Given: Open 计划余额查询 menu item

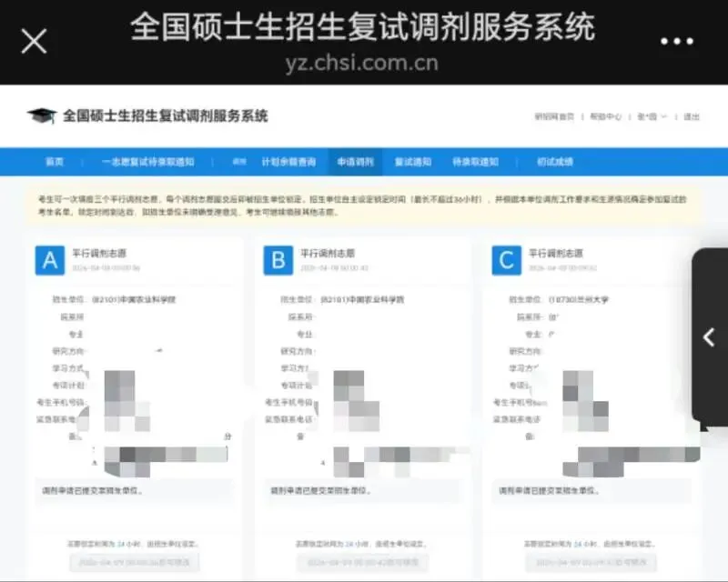Looking at the screenshot, I should click(288, 162).
